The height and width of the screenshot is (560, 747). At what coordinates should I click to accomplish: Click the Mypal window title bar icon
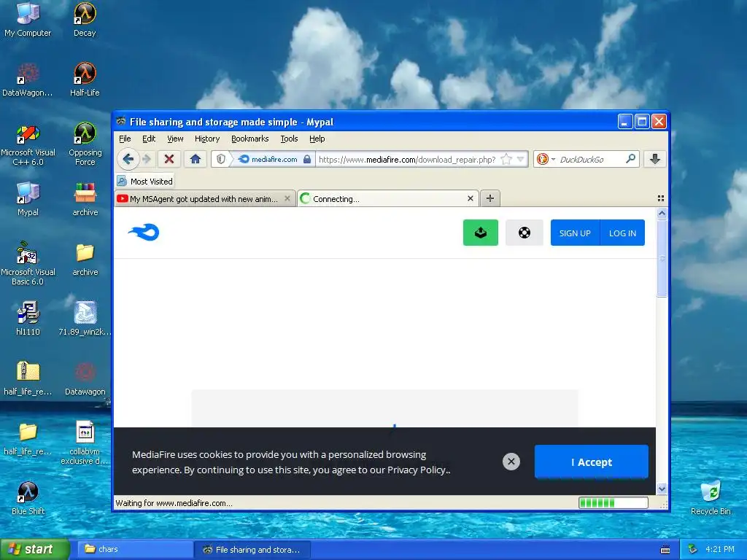pyautogui.click(x=121, y=122)
